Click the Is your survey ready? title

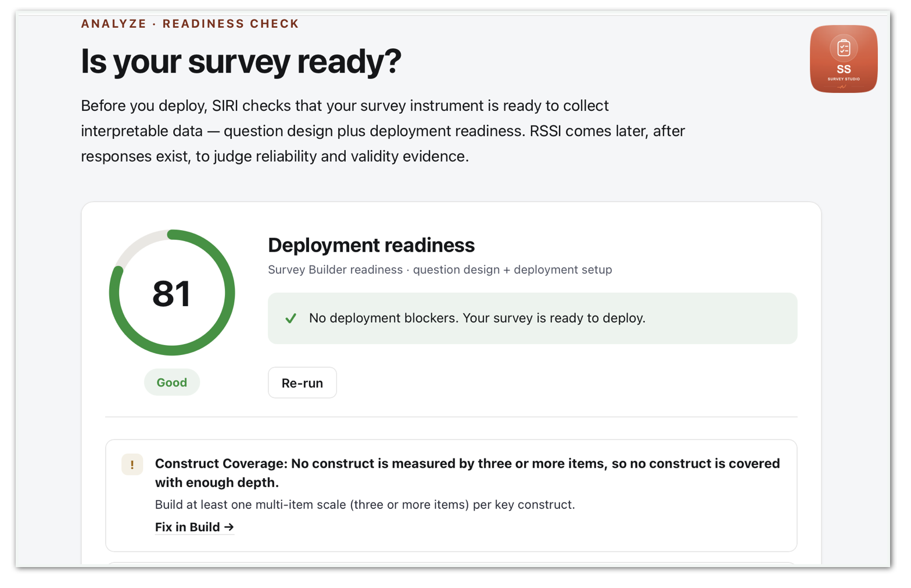[x=241, y=61]
